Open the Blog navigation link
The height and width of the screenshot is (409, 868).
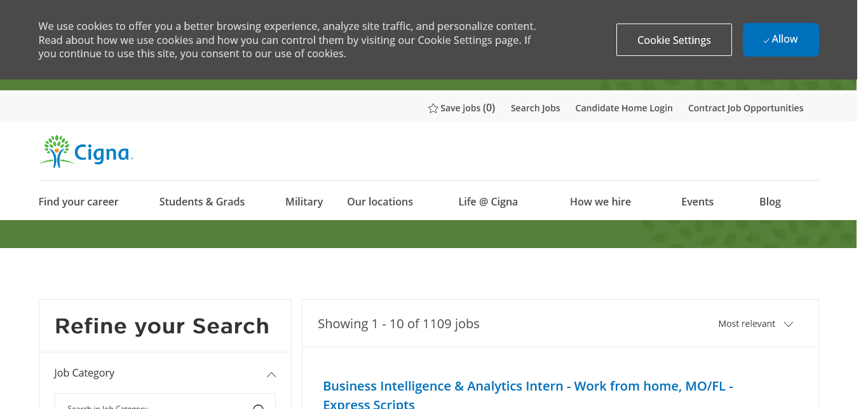(x=770, y=202)
